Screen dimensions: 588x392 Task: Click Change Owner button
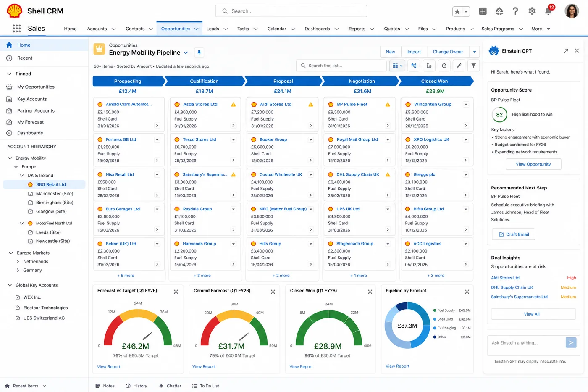448,52
